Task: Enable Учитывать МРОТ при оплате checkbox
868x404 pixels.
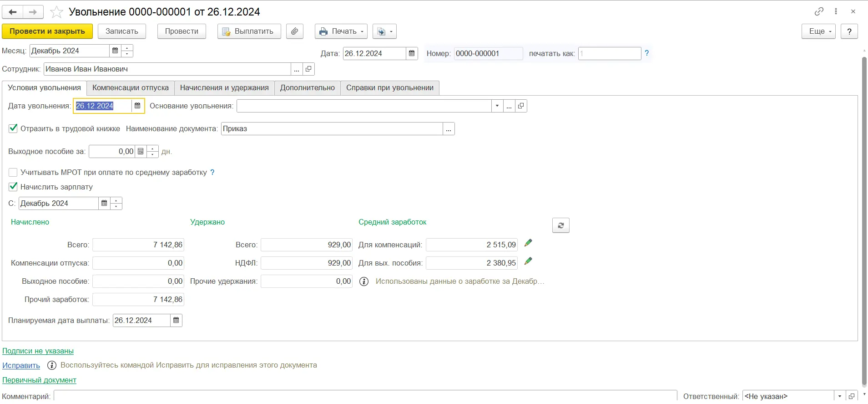Action: click(13, 172)
